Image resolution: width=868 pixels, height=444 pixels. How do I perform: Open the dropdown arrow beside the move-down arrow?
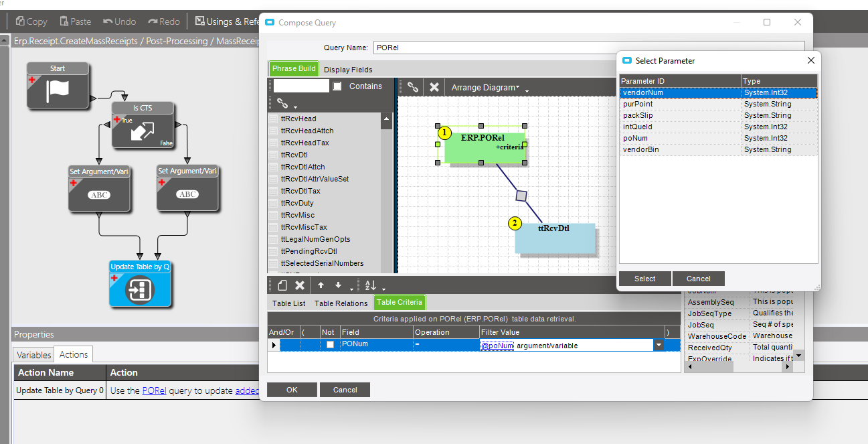pos(350,289)
